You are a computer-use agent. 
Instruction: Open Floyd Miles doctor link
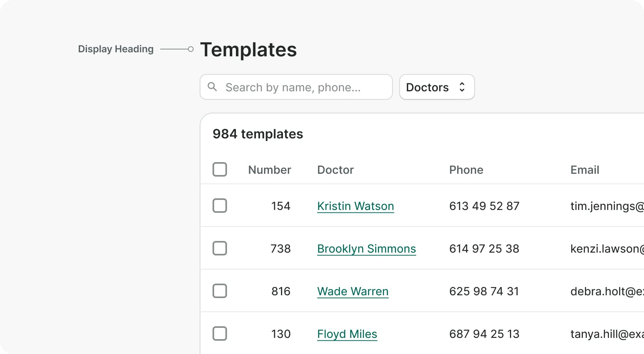coord(347,334)
